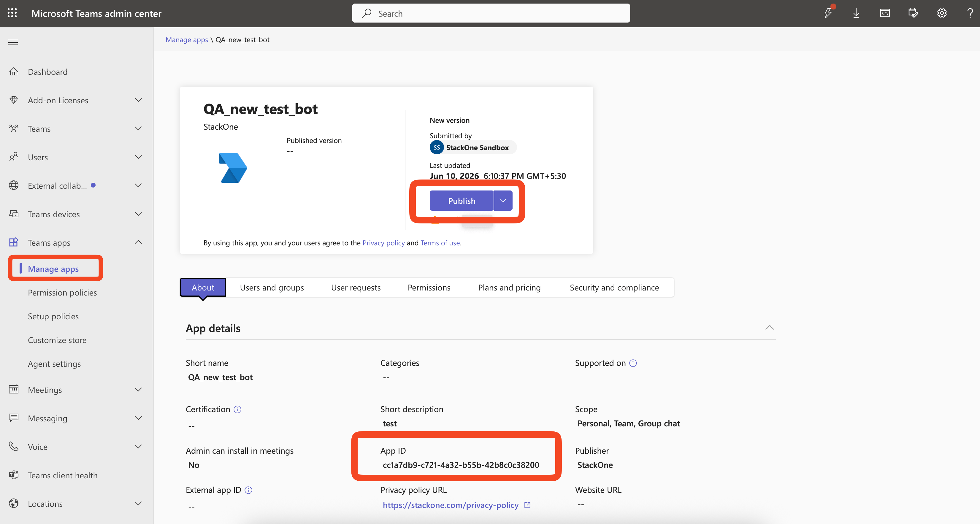Click the SS avatar of StackOne Sandbox

437,147
